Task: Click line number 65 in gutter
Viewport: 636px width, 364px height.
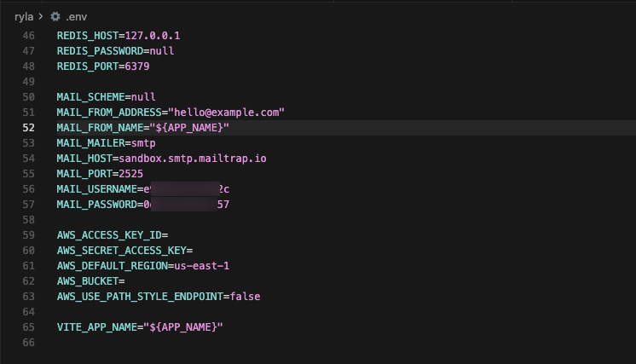Action: (x=28, y=327)
